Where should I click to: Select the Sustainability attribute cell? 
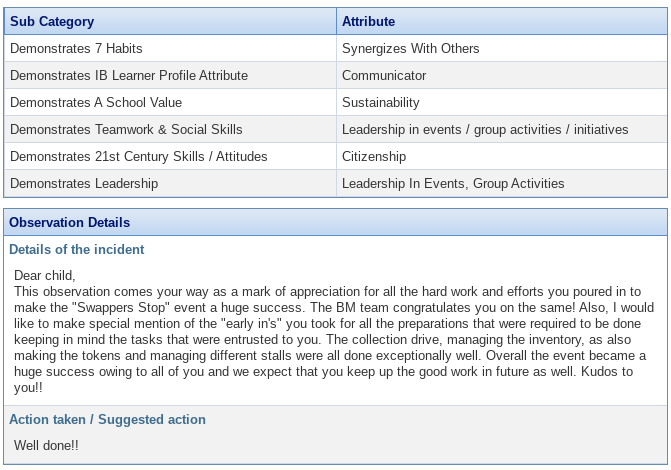point(502,102)
